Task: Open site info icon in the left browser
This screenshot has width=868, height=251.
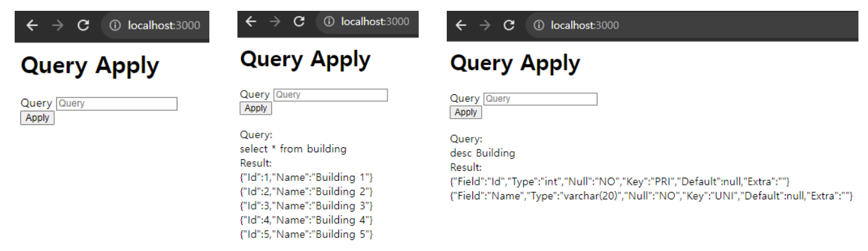Action: [115, 25]
